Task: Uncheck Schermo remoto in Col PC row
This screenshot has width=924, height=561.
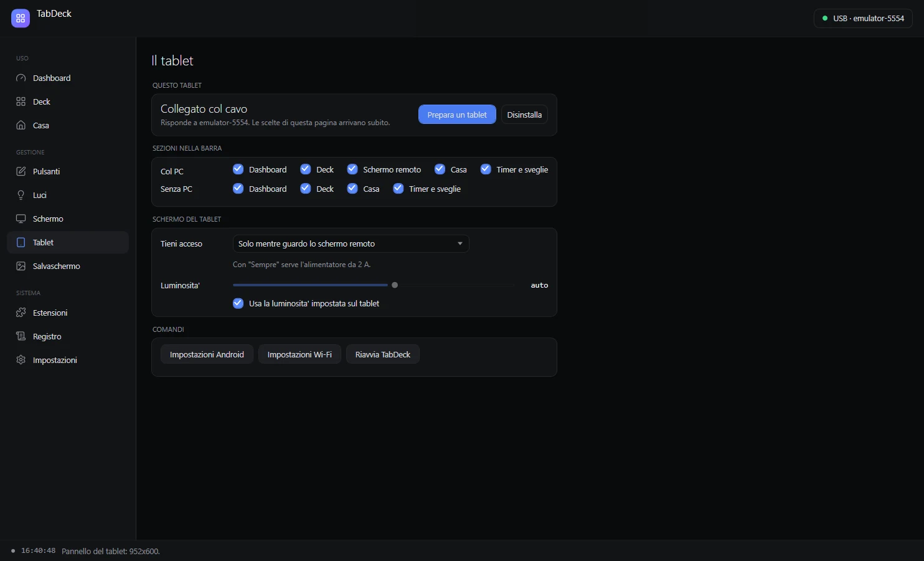Action: (x=352, y=169)
